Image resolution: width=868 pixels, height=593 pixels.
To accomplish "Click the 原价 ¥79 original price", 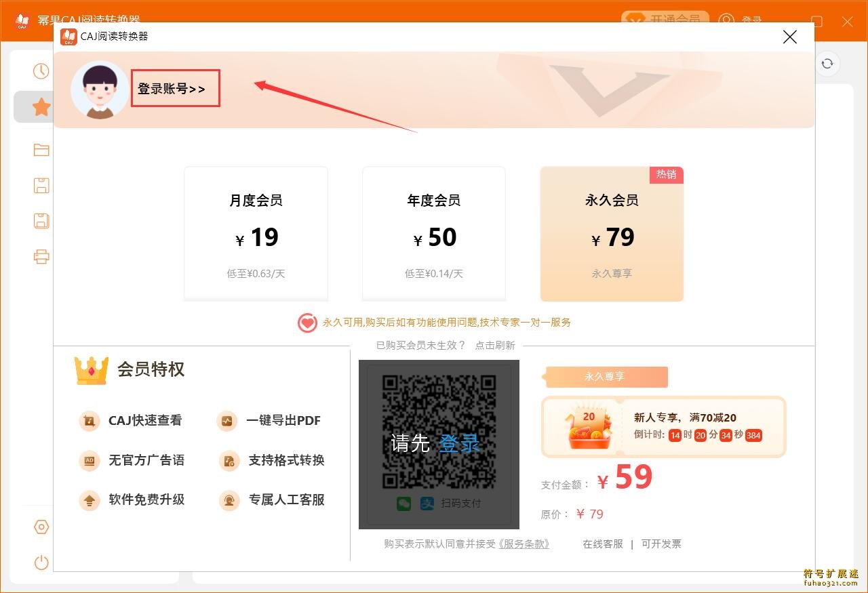I will [x=572, y=514].
